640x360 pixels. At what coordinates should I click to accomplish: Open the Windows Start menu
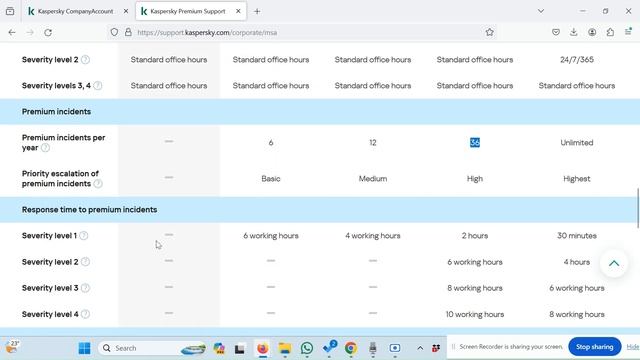point(84,348)
